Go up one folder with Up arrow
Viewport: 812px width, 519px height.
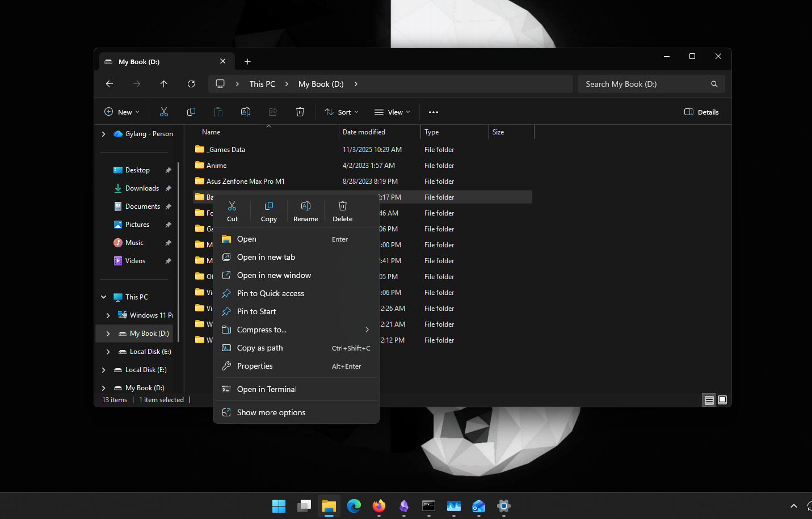[x=164, y=84]
